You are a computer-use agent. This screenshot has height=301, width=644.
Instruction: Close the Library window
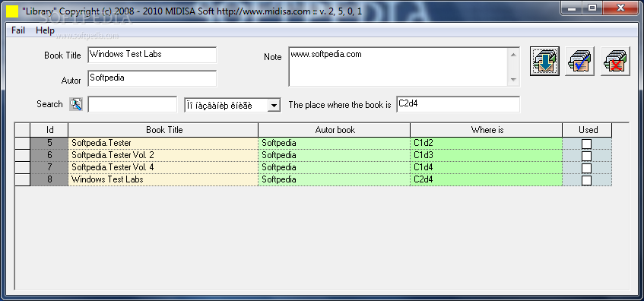620,8
